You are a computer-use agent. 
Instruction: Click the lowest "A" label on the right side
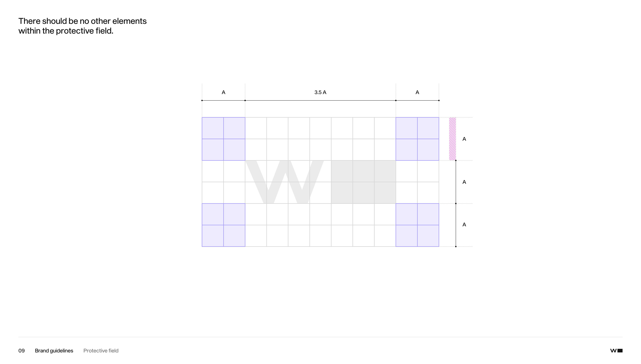(x=464, y=224)
